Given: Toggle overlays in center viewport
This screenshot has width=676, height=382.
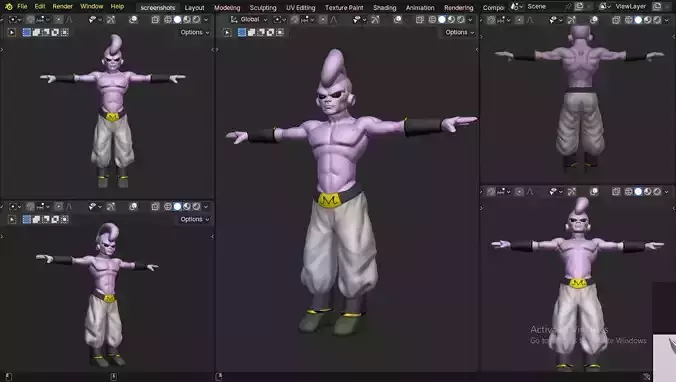Looking at the screenshot, I should [397, 19].
